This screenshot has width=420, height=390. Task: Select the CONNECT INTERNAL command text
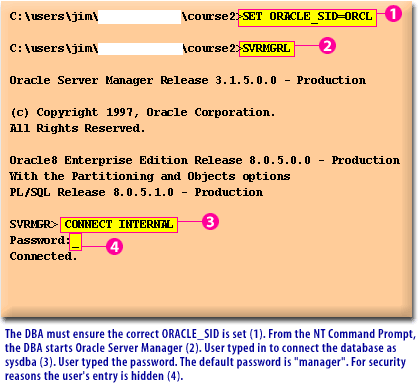tap(119, 225)
